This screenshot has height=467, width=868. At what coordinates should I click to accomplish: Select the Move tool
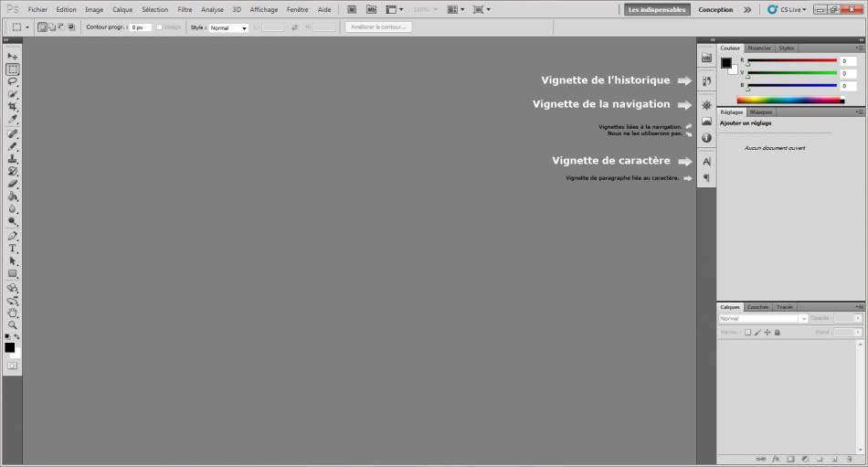pyautogui.click(x=12, y=57)
